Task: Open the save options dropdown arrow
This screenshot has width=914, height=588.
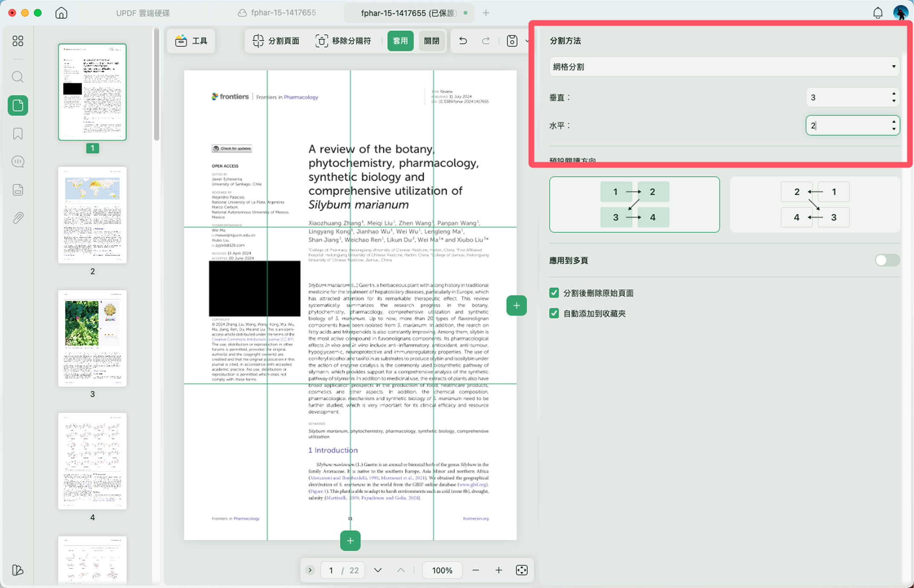Action: 527,41
